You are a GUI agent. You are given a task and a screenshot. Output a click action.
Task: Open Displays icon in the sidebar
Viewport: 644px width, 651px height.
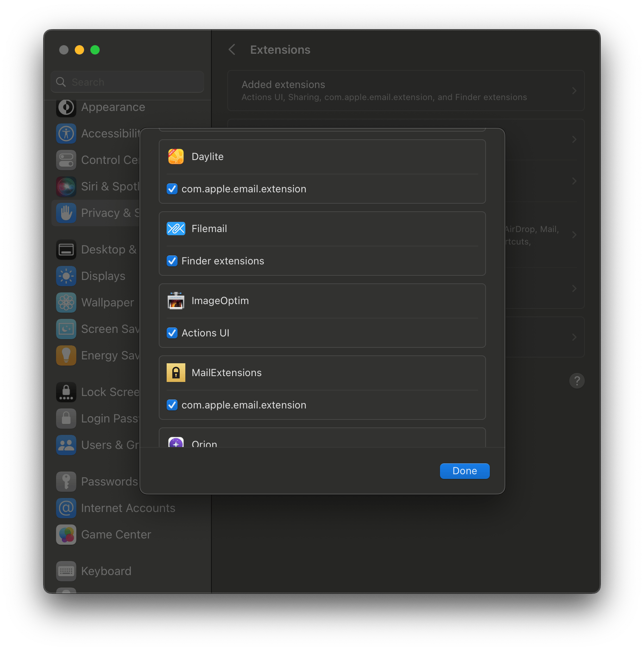pos(66,276)
